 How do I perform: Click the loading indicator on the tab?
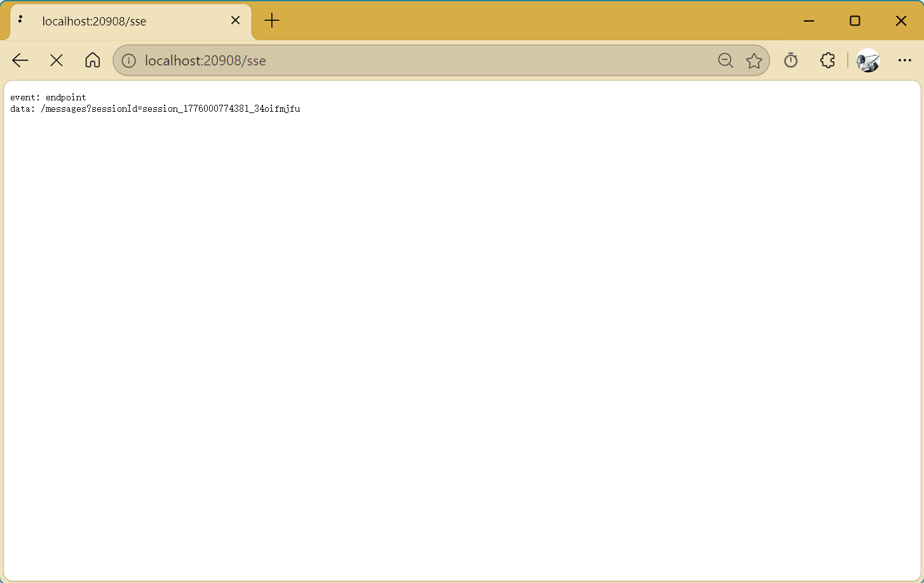pos(20,20)
